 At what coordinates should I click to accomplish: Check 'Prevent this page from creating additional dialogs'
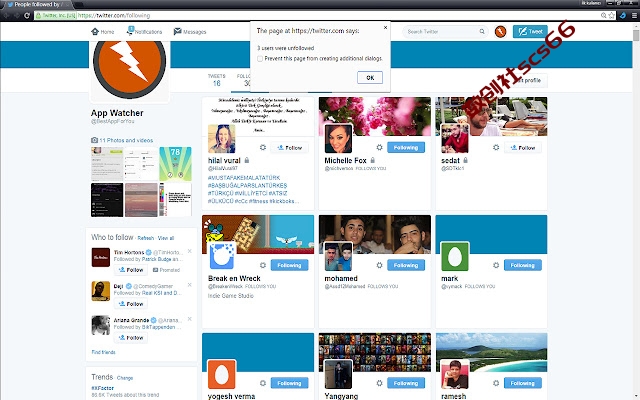tap(260, 59)
